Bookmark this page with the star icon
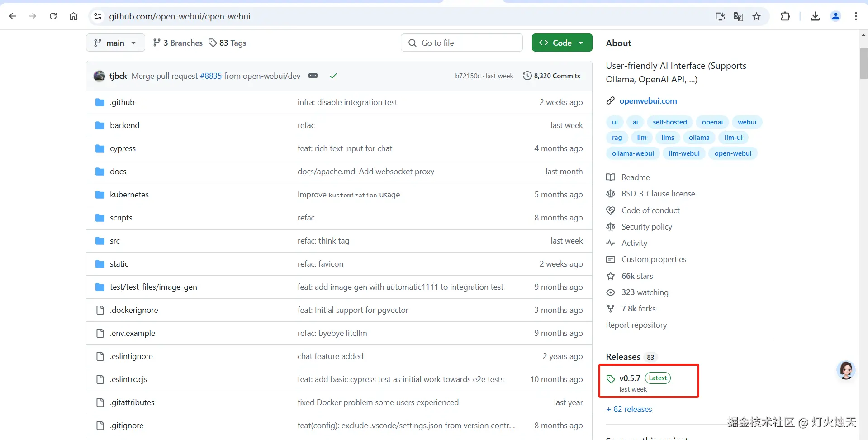This screenshot has height=440, width=868. [x=756, y=16]
